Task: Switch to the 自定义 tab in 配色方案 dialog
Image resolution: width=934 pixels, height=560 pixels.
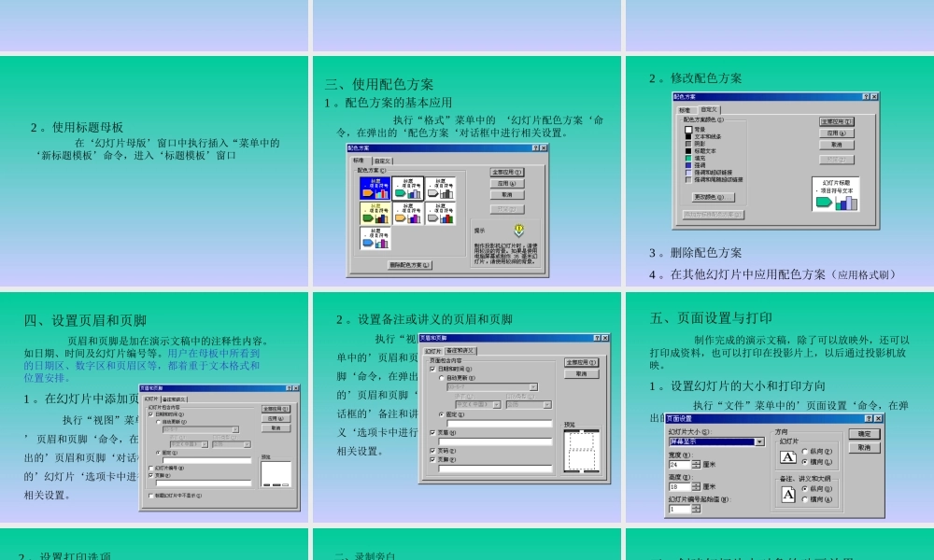Action: pyautogui.click(x=384, y=160)
